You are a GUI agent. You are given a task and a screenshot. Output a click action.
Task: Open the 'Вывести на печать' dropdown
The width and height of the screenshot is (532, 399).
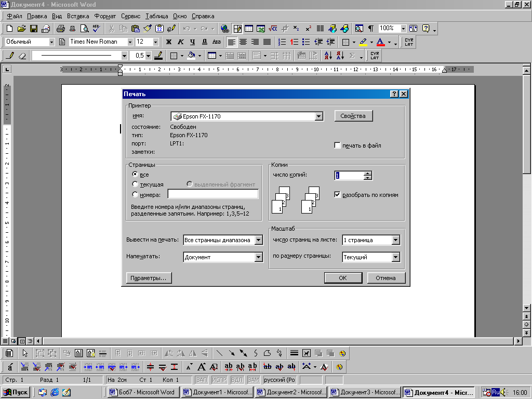[x=259, y=240]
